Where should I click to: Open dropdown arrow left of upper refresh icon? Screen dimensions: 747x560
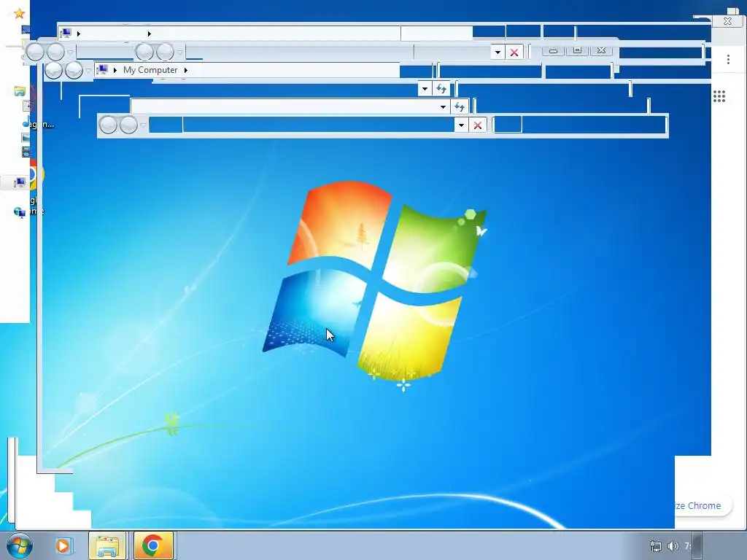425,88
